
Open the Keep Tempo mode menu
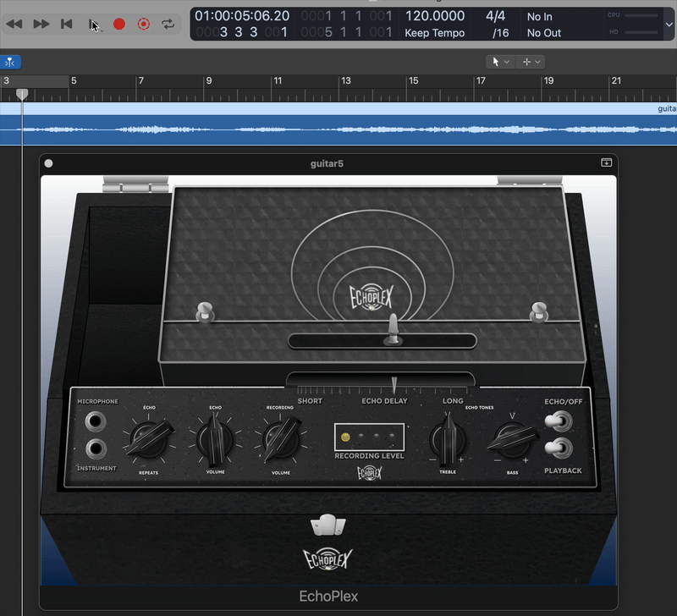tap(434, 33)
